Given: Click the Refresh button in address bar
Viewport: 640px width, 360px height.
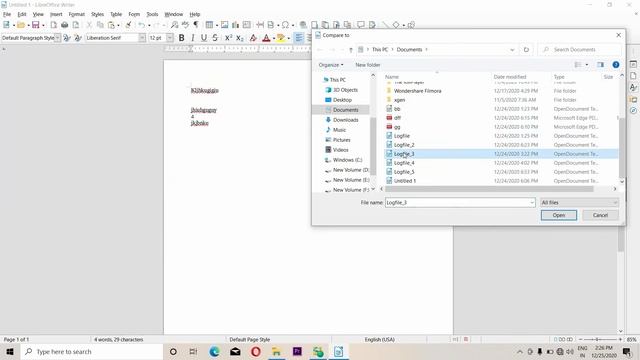Looking at the screenshot, I should tap(526, 49).
